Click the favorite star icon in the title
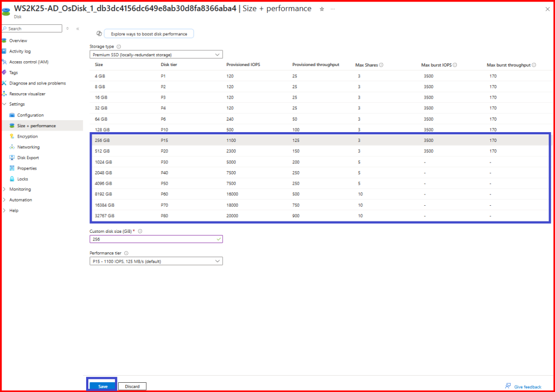 pos(322,9)
